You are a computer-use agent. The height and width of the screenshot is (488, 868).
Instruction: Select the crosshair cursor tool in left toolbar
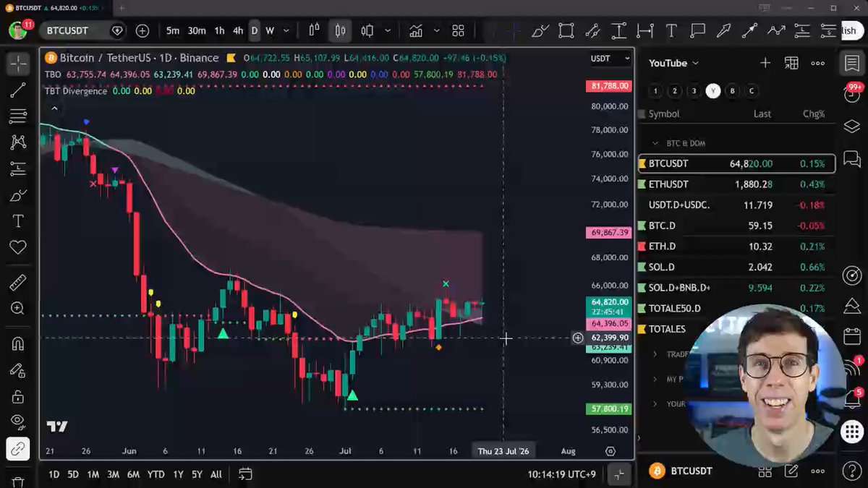pyautogui.click(x=18, y=64)
